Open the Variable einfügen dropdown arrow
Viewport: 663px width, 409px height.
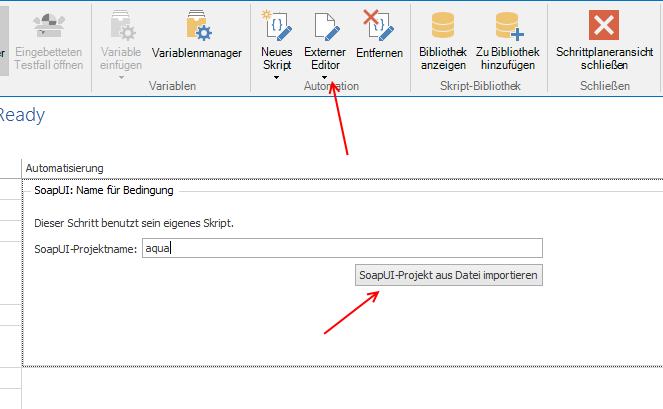coord(121,77)
